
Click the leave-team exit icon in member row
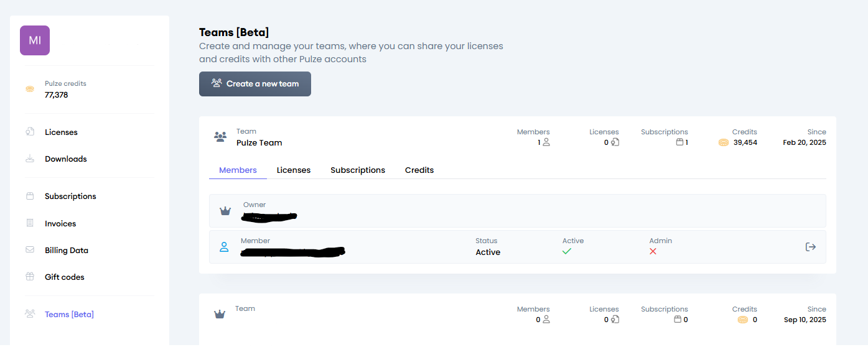coord(810,247)
